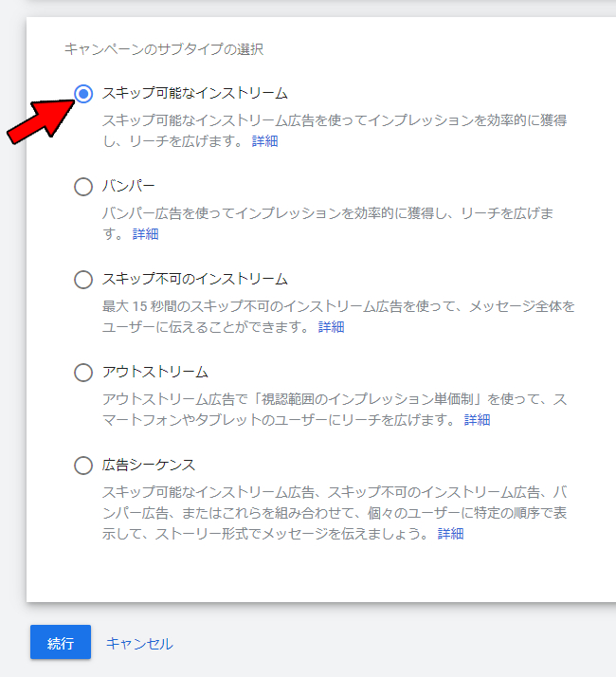Select the スキップ不可のインストリーム radio button
616x677 pixels.
click(83, 280)
